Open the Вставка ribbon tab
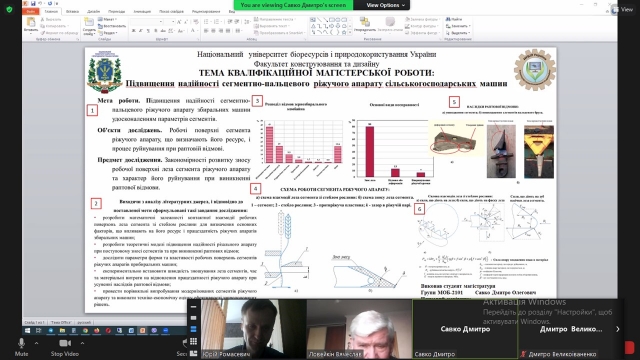The image size is (640, 360). (72, 11)
